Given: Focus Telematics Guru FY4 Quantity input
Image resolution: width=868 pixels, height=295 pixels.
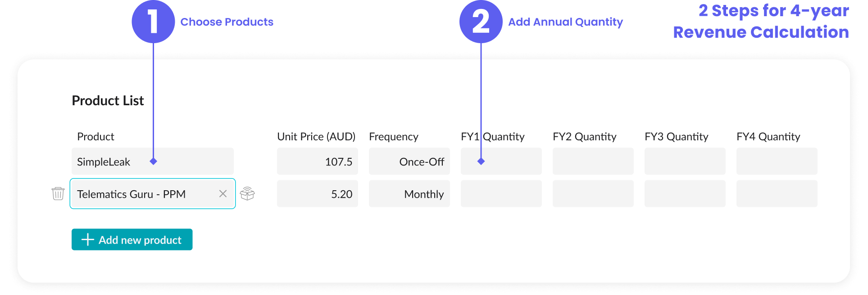Looking at the screenshot, I should click(777, 194).
